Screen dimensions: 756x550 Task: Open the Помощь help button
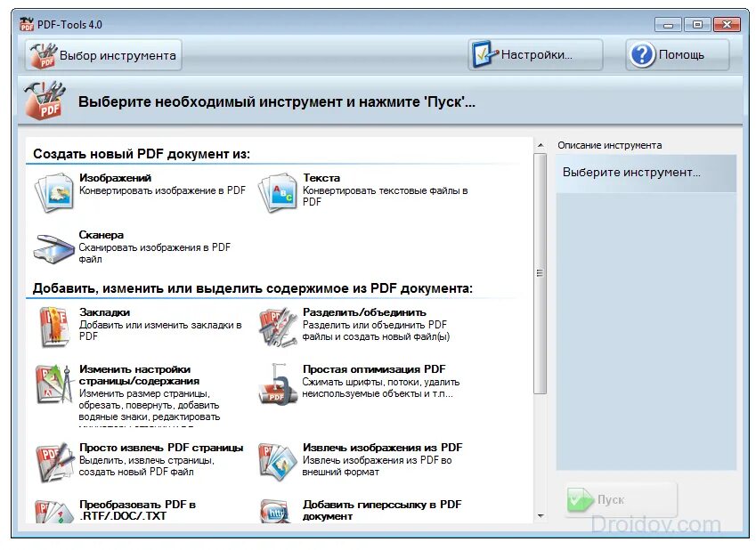pyautogui.click(x=678, y=55)
